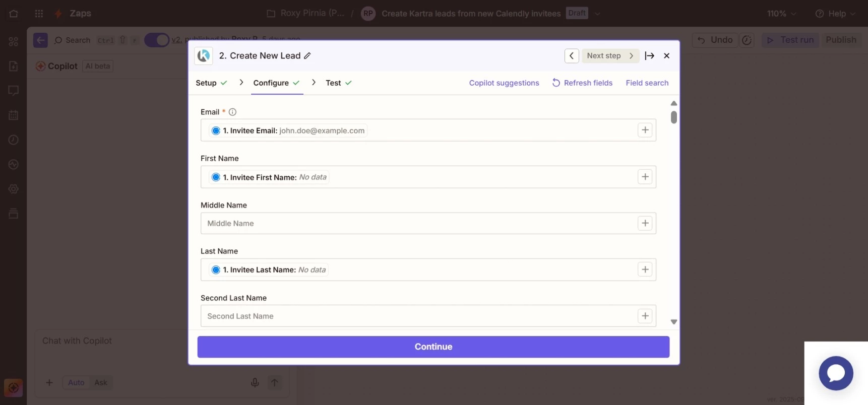Expand the panel with the arrow-to-bar icon
The image size is (868, 405).
pos(649,56)
